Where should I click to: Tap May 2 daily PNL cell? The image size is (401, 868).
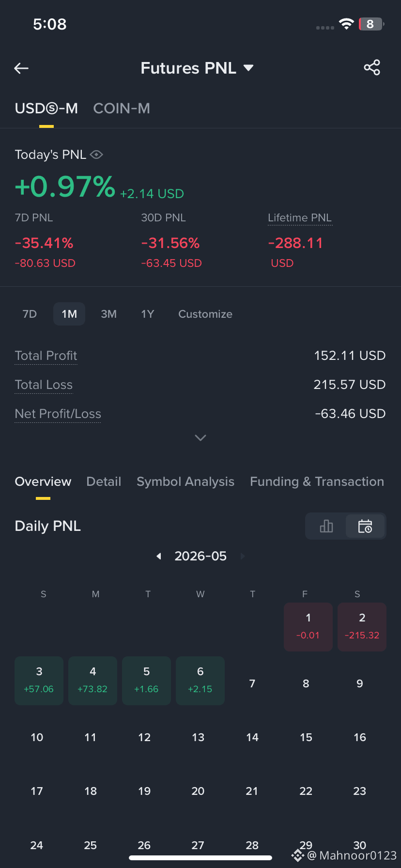coord(362,627)
